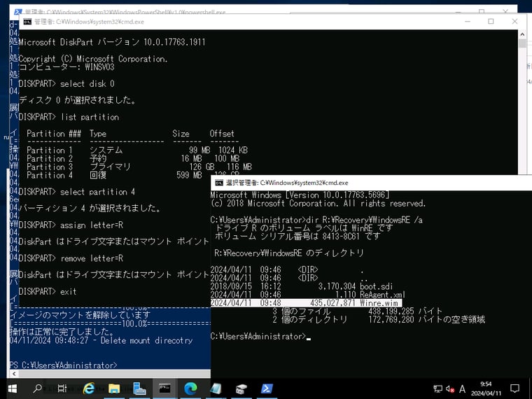Click the 438,199,285 bytes file total line

[358, 311]
